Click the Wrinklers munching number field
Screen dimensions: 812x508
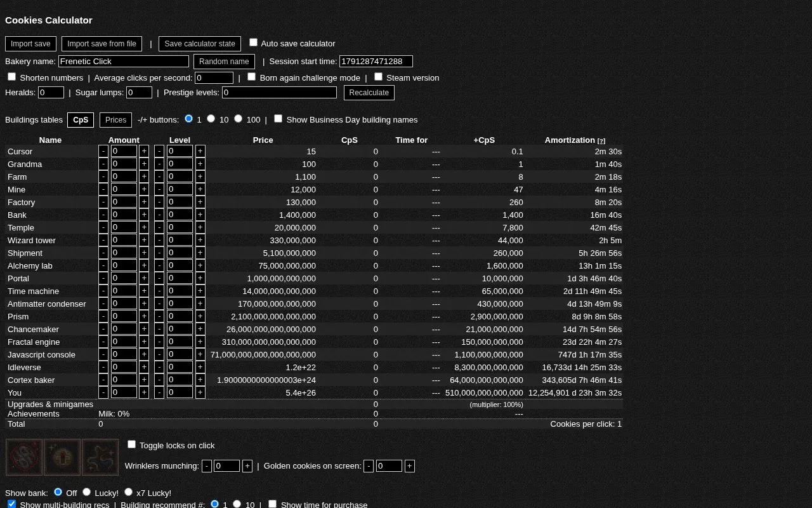pos(227,466)
